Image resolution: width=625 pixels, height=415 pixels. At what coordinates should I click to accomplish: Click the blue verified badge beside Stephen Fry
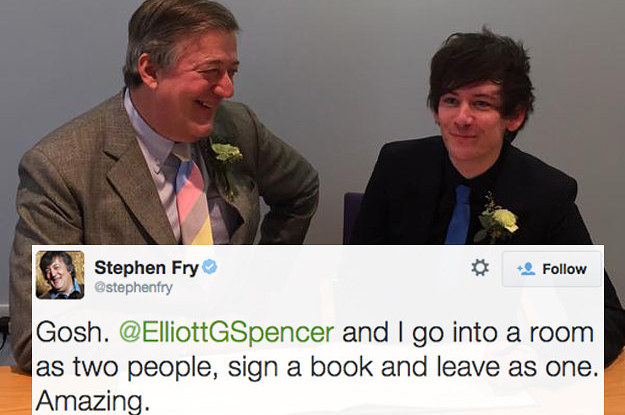tap(210, 267)
